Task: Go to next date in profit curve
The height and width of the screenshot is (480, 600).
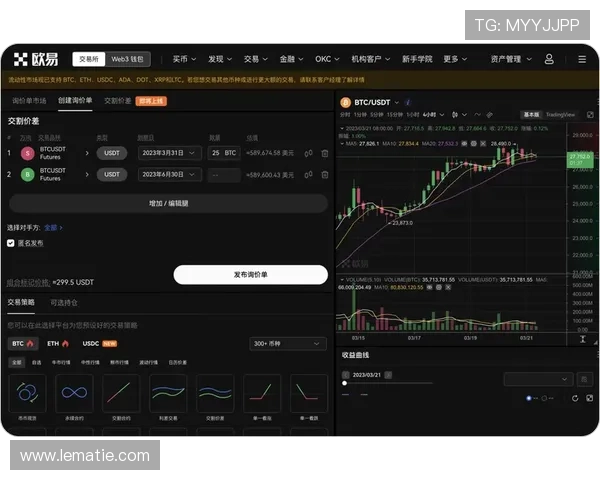Action: 388,375
